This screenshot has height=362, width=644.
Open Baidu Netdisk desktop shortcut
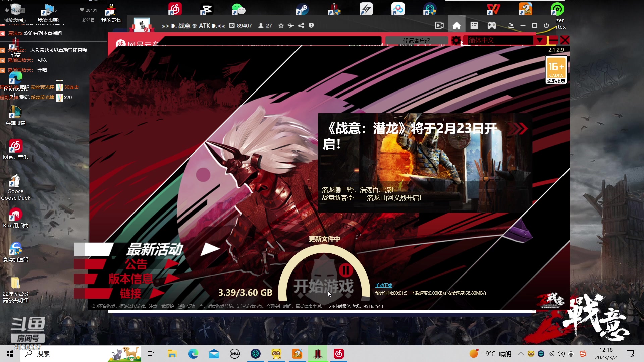click(x=398, y=9)
